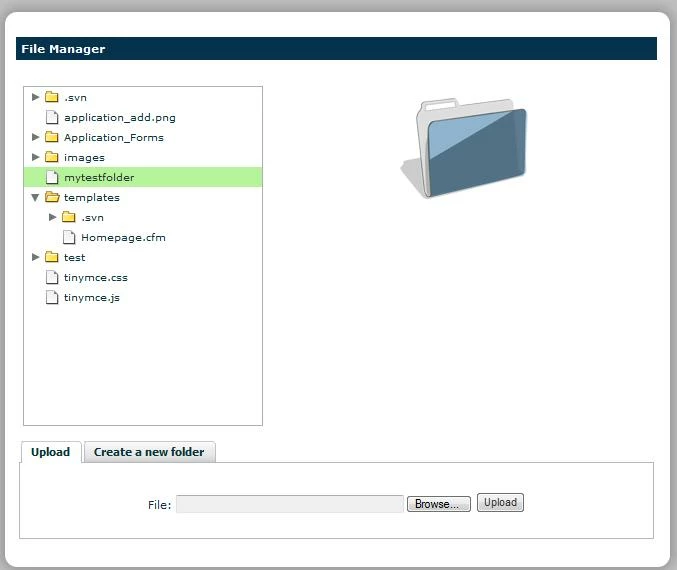Screen dimensions: 677x570
Task: Click the mytestfolder file icon
Action: pyautogui.click(x=52, y=177)
